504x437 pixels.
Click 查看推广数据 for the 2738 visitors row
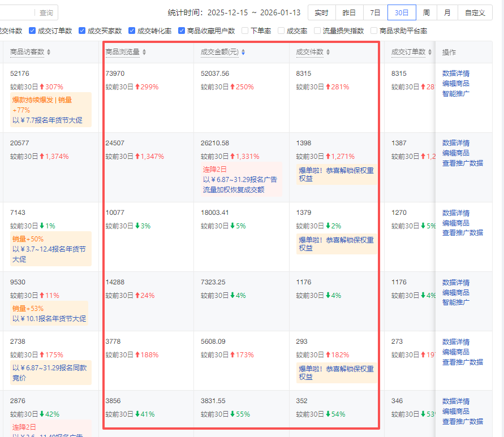pos(463,362)
